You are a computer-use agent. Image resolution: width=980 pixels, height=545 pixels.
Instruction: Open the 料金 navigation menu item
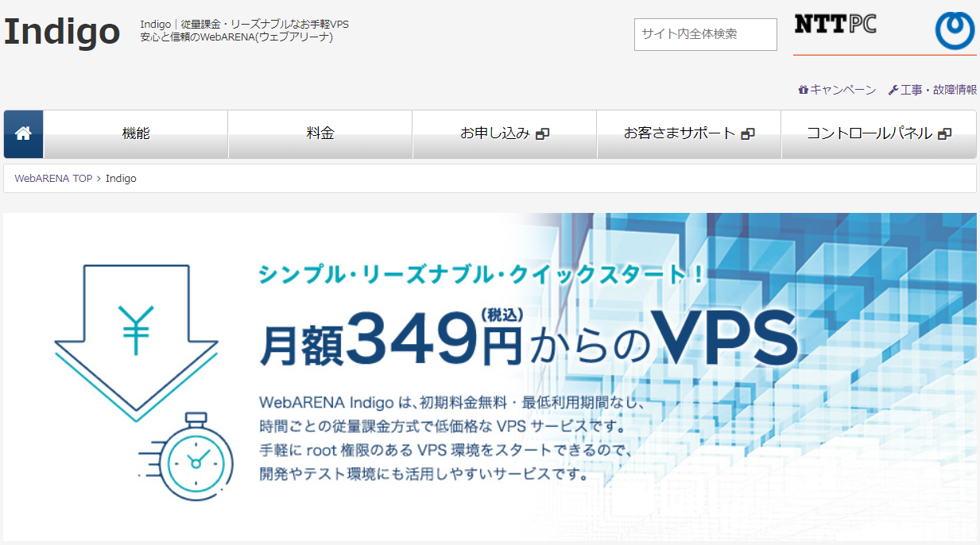[x=320, y=133]
